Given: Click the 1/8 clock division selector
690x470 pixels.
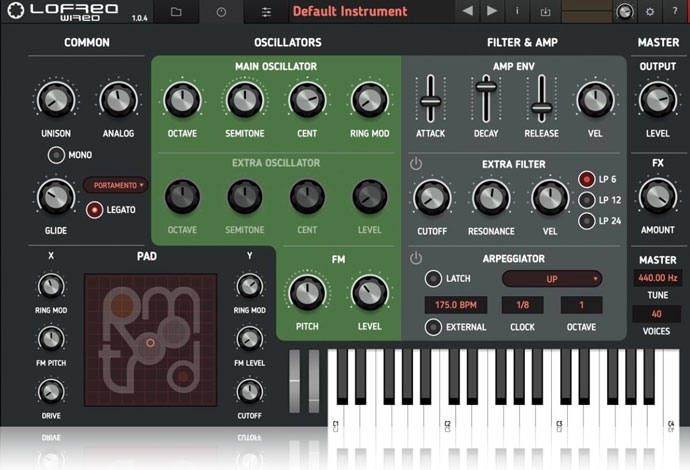Looking at the screenshot, I should pyautogui.click(x=524, y=305).
